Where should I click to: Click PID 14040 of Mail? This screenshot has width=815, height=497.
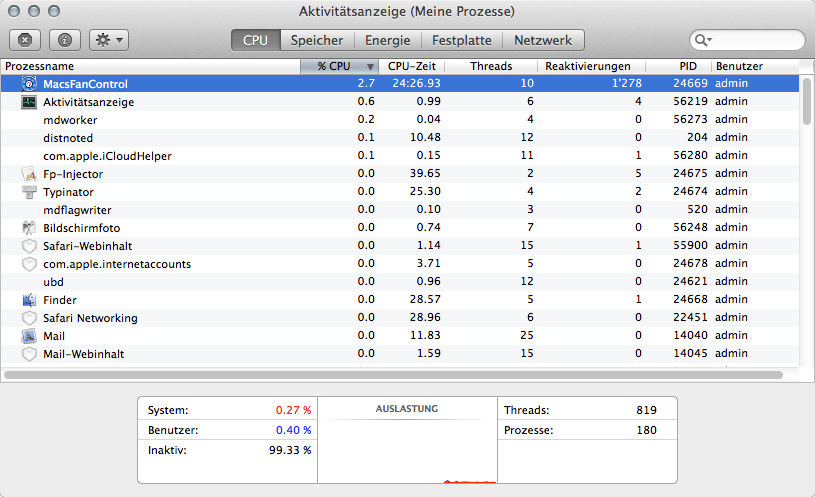click(x=690, y=335)
